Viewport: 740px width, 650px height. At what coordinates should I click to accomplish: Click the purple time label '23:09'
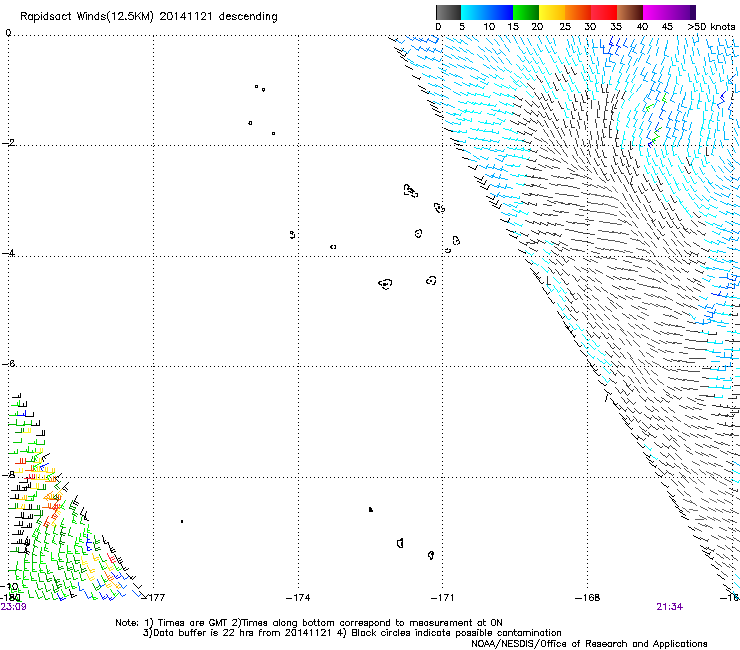(x=14, y=607)
